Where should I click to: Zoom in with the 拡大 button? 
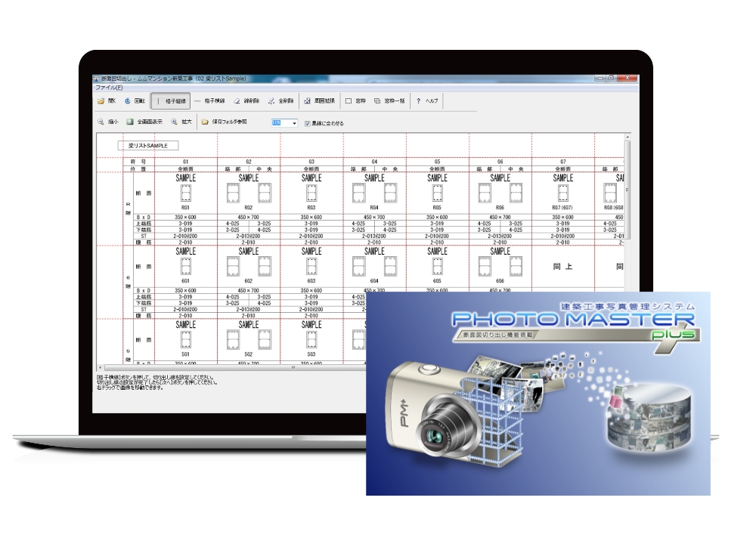(x=181, y=122)
